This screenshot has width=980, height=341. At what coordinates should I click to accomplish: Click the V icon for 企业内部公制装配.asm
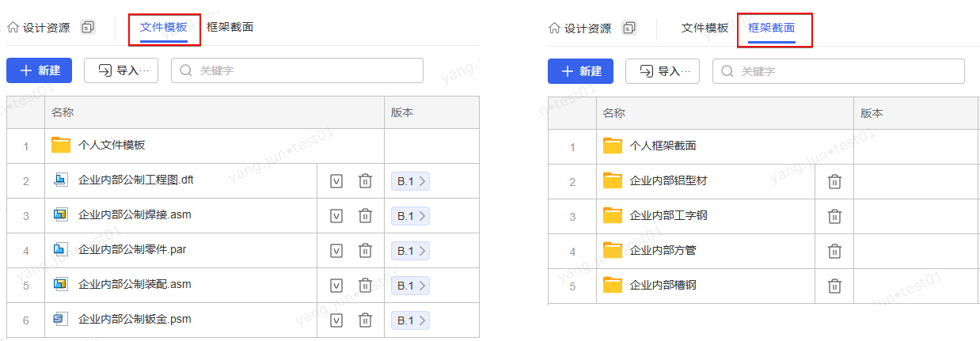[336, 286]
